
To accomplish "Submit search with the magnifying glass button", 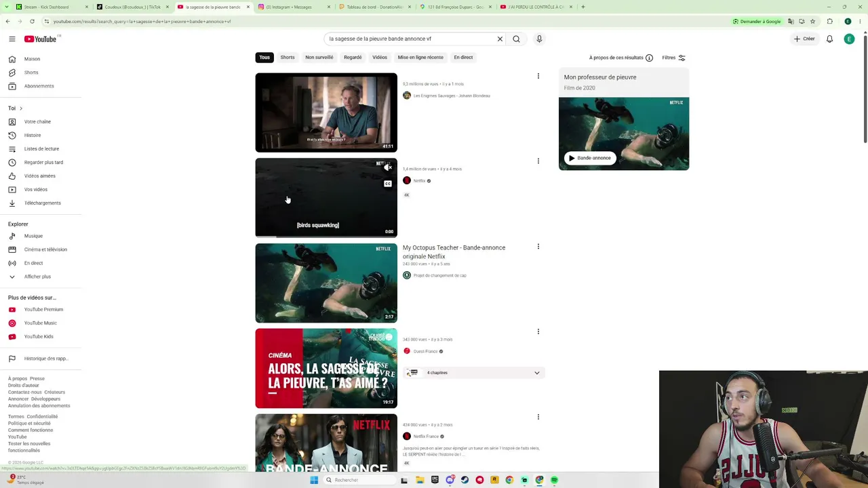I will 516,39.
